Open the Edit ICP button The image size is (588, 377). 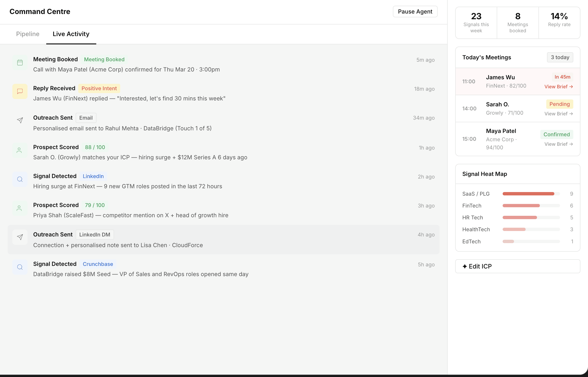(517, 266)
